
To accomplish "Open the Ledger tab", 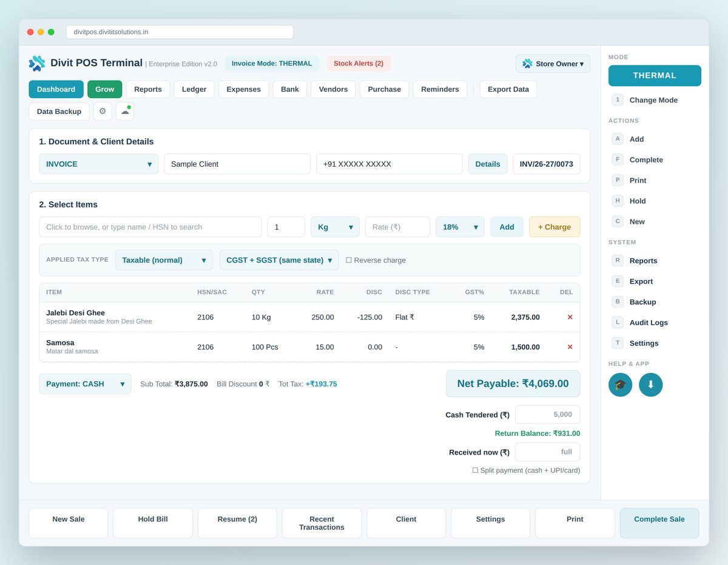I will pyautogui.click(x=194, y=89).
